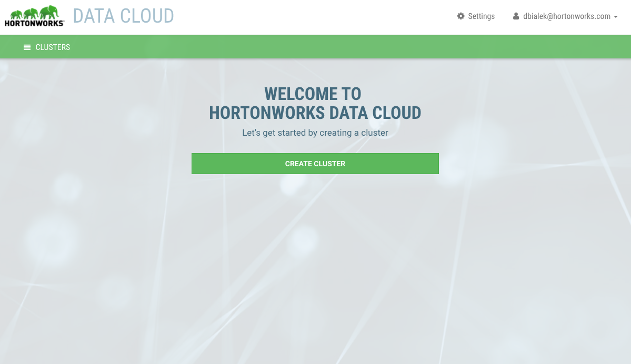Click the account avatar icon near the email

click(516, 16)
